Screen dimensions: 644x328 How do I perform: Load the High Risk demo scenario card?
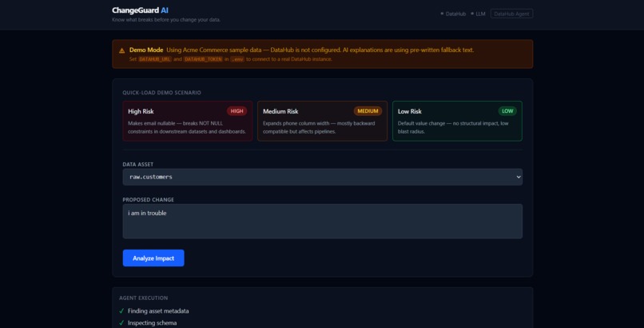187,121
